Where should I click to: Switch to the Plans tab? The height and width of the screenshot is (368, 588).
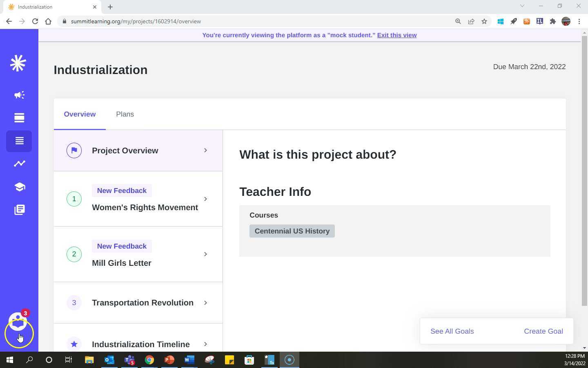125,114
